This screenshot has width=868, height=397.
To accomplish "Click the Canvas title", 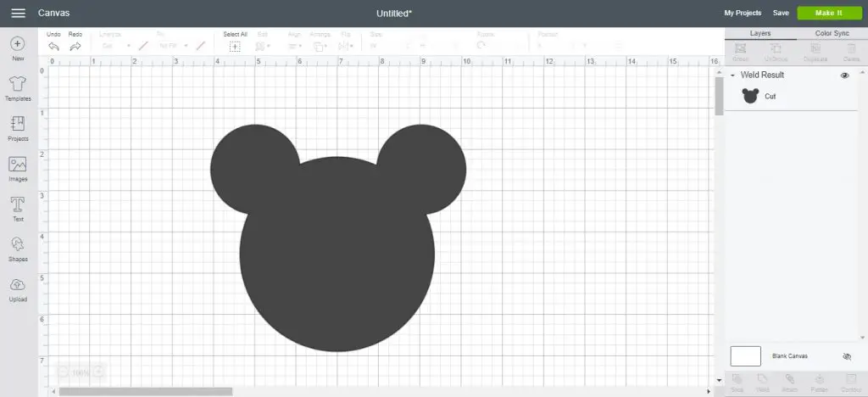I will coord(53,13).
